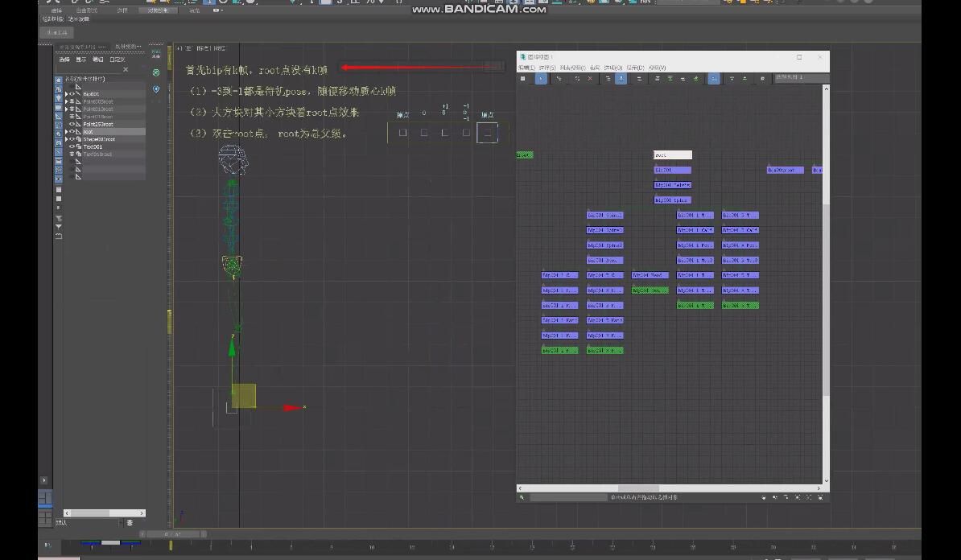961x560 pixels.
Task: Click the Schematic View horizontal scrollbar thumb
Action: click(638, 488)
